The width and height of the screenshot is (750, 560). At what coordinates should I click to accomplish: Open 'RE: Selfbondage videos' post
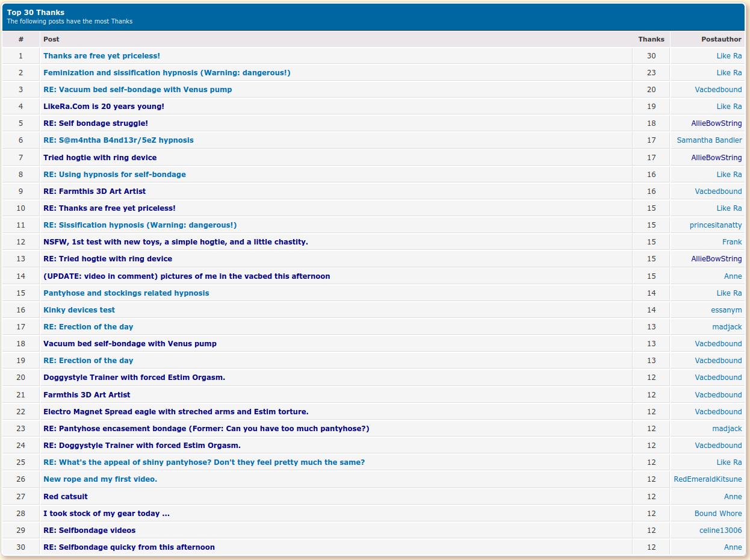pyautogui.click(x=89, y=530)
